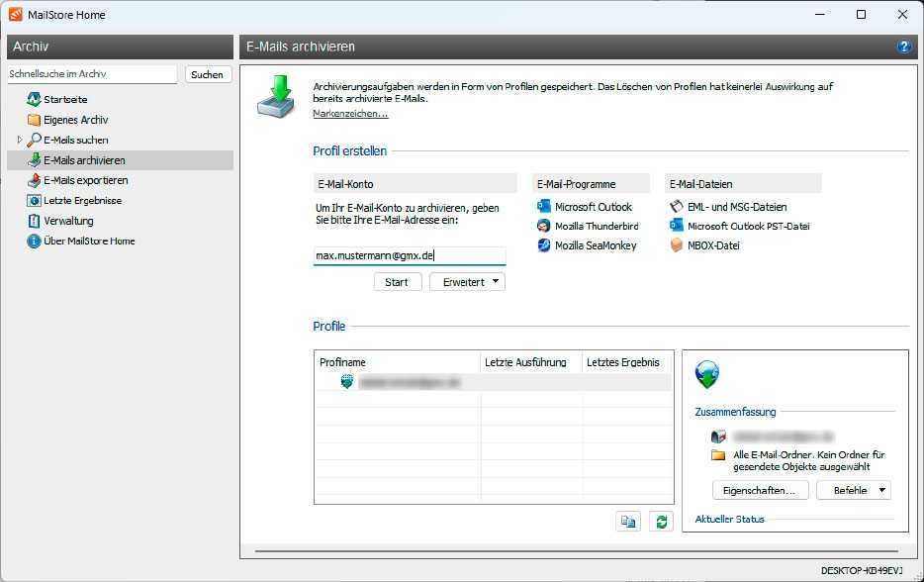Open Letzte Ergebnisse
Image resolution: width=924 pixels, height=582 pixels.
click(x=82, y=201)
